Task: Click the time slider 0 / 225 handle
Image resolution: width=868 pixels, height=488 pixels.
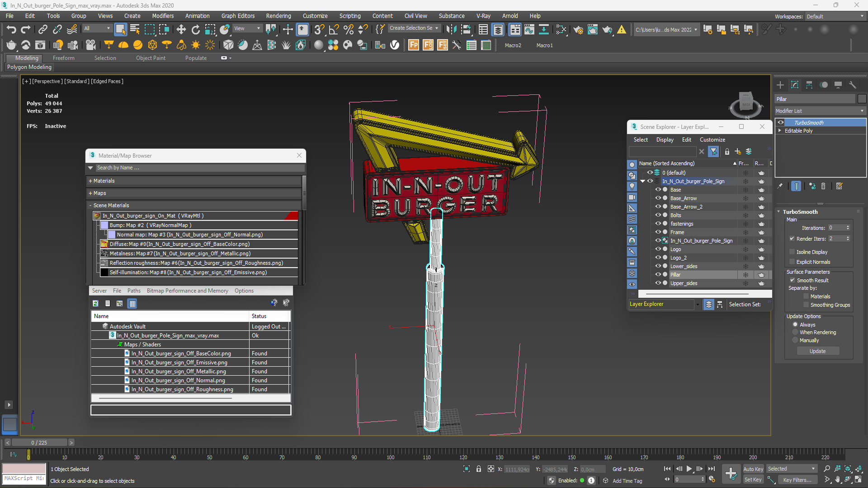Action: pyautogui.click(x=39, y=442)
